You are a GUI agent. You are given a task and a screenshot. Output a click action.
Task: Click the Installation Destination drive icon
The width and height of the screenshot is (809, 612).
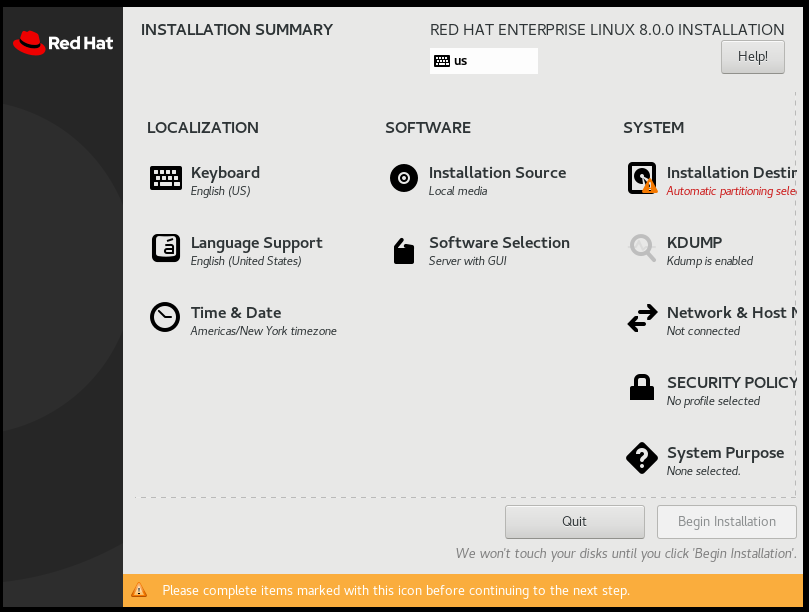[x=641, y=175]
